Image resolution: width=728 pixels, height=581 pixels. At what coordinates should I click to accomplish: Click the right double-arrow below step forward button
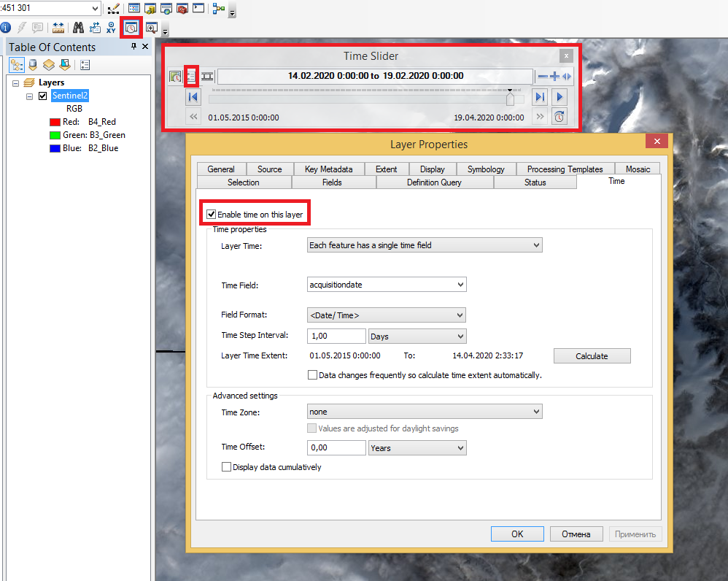(540, 117)
